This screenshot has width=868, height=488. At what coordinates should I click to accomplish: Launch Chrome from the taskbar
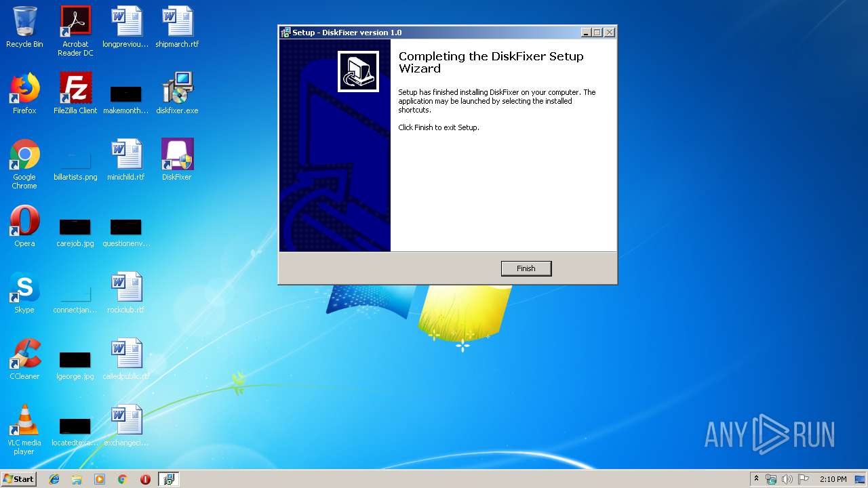click(122, 479)
